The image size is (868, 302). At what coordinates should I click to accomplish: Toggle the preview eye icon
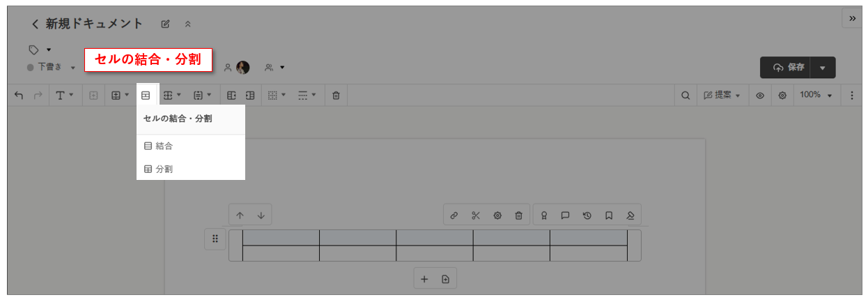pos(760,95)
